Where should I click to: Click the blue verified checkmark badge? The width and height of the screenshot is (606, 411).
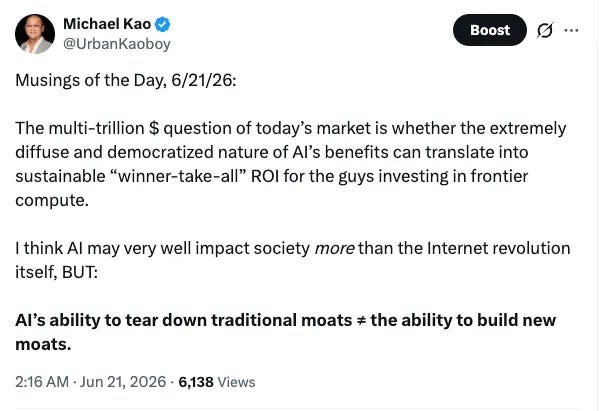[x=162, y=24]
